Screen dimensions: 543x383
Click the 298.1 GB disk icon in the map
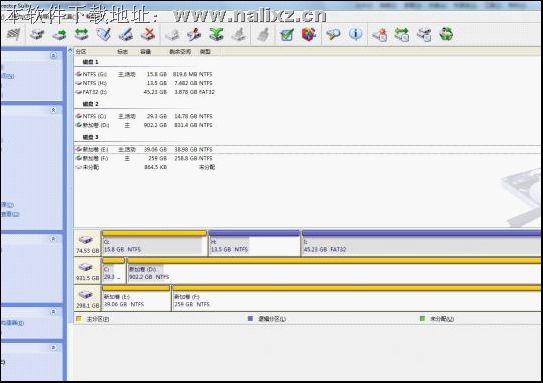[86, 295]
